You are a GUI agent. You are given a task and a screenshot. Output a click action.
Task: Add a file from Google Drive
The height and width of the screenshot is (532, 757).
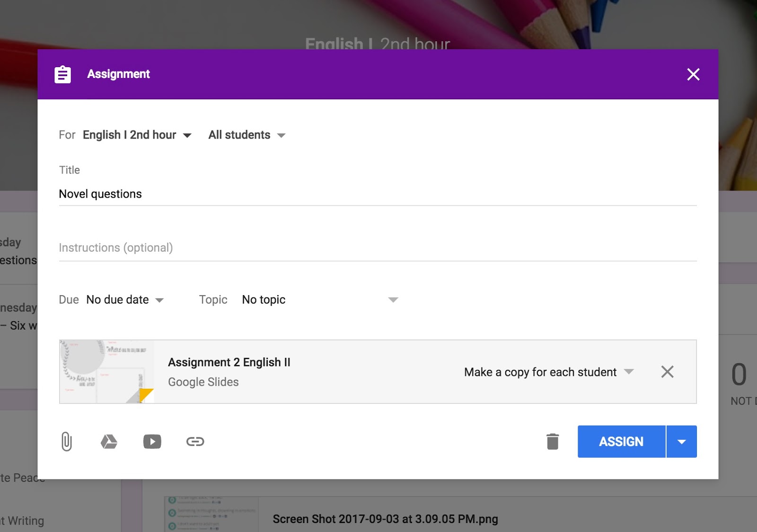pyautogui.click(x=109, y=441)
